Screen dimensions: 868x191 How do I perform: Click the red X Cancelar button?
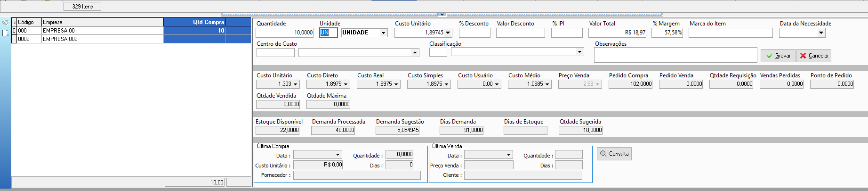[x=814, y=56]
